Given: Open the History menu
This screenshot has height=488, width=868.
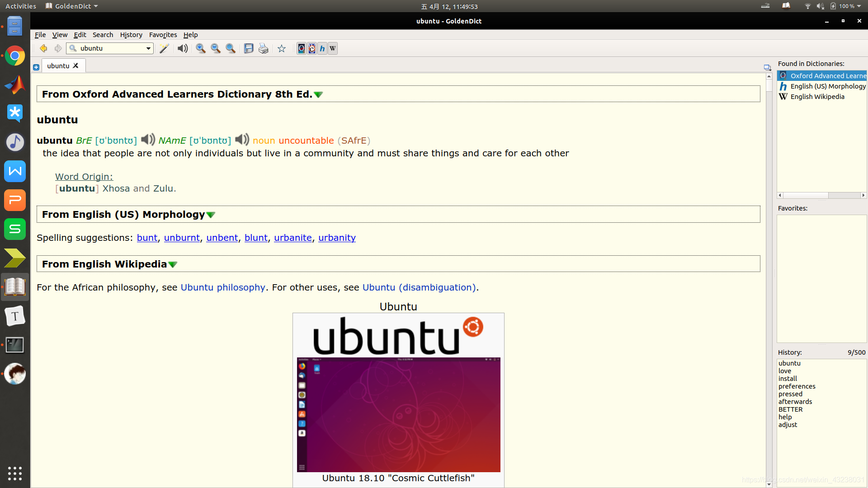Looking at the screenshot, I should coord(131,35).
